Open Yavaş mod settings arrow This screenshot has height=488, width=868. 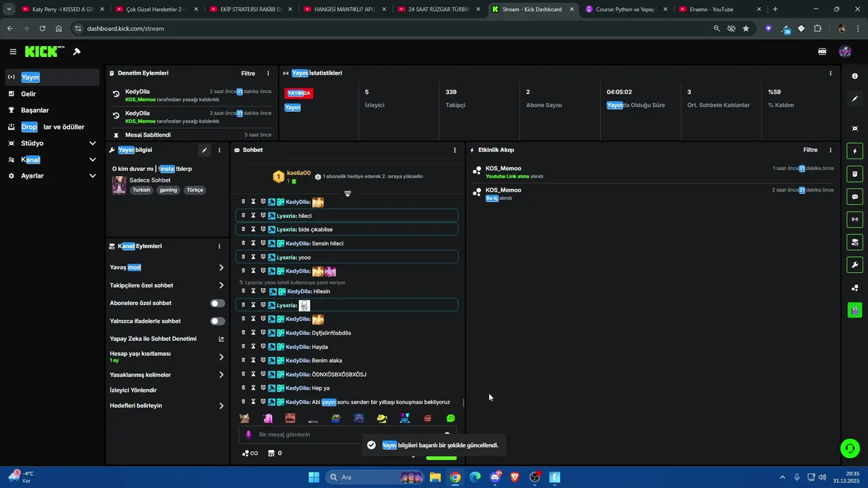(221, 268)
